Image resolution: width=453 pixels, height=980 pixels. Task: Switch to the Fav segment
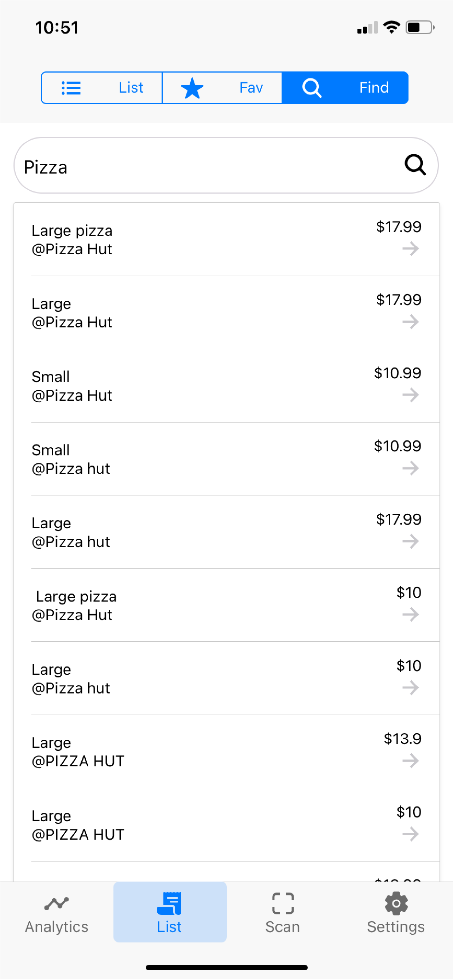pos(221,87)
